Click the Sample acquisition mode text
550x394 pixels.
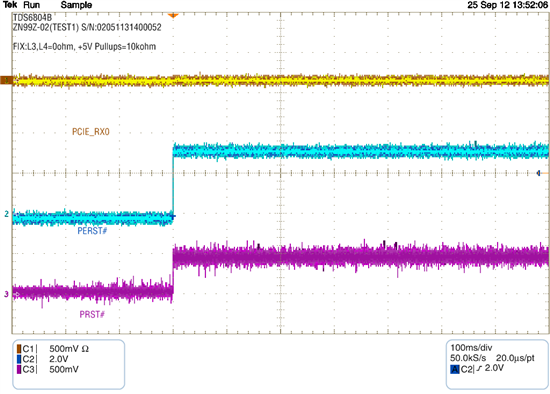76,5
